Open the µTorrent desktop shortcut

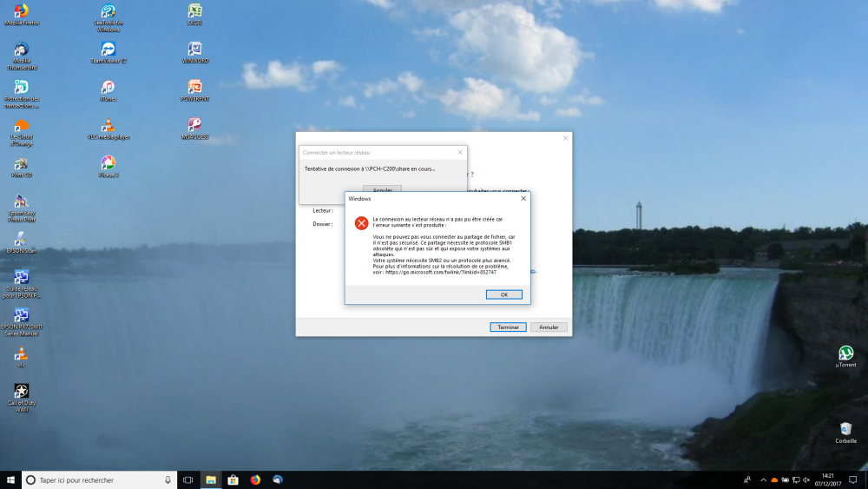coord(845,357)
